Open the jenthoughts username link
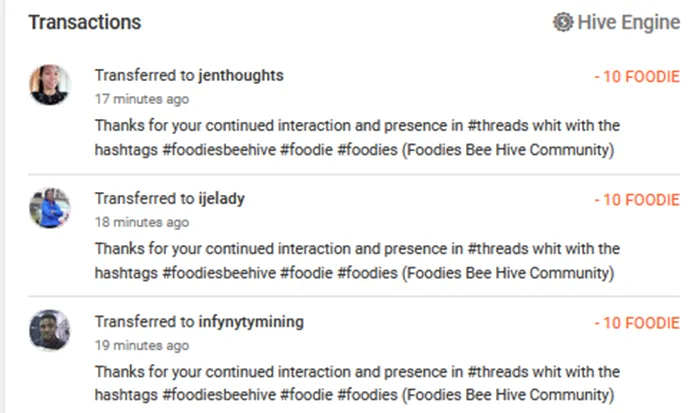This screenshot has width=691, height=413. click(241, 76)
